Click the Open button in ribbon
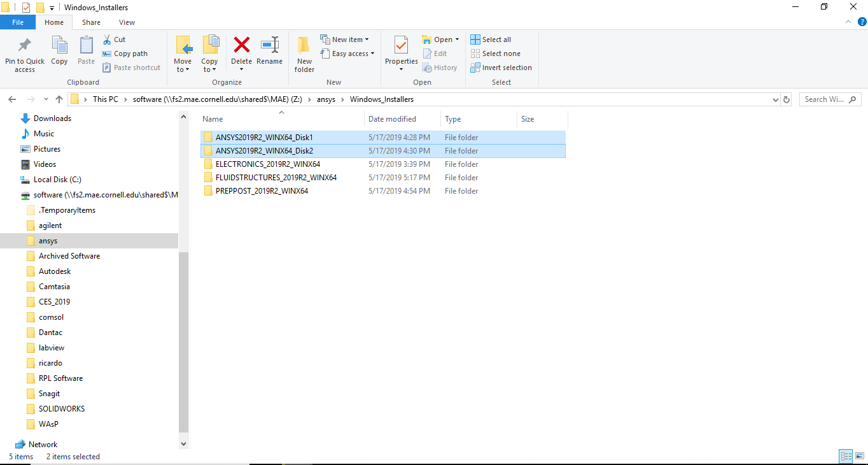 [440, 39]
